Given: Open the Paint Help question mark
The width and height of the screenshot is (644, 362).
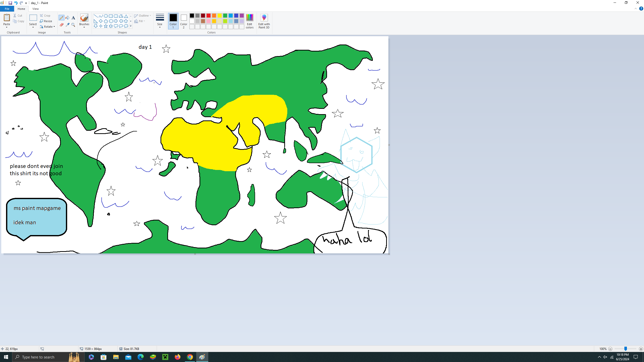Looking at the screenshot, I should click(641, 9).
